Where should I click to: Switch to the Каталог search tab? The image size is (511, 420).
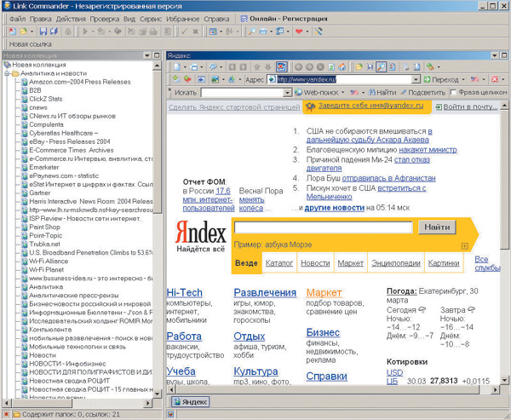pos(279,263)
